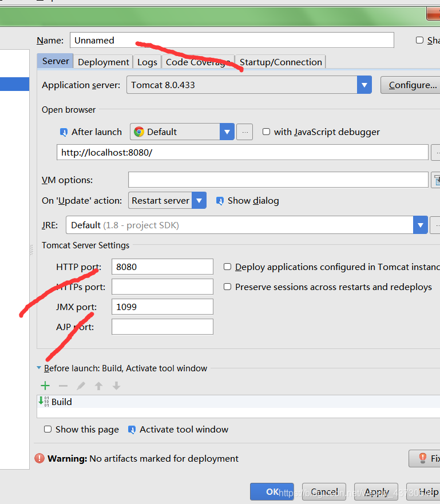Select the highlighted item in left configuration list
This screenshot has width=440, height=504.
[x=14, y=84]
